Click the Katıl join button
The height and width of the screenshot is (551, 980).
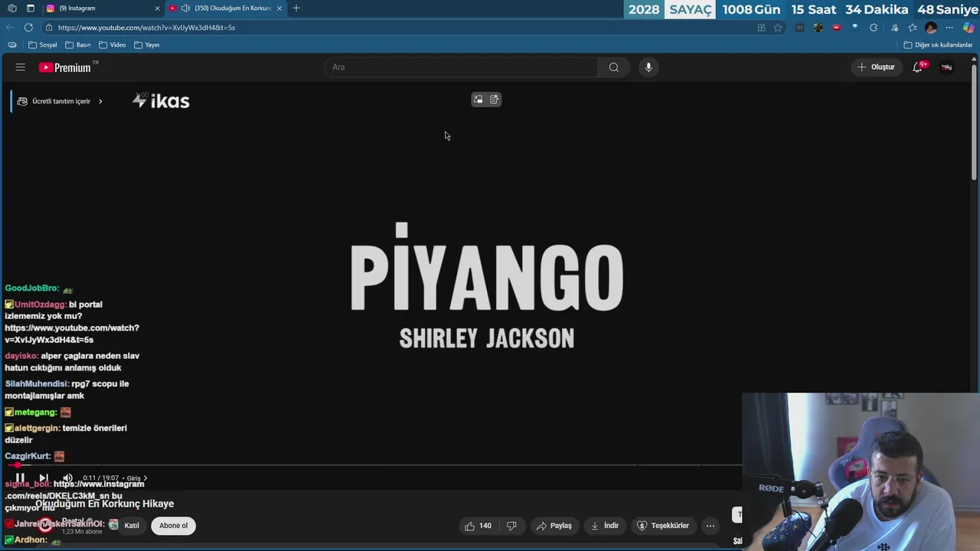pyautogui.click(x=132, y=526)
